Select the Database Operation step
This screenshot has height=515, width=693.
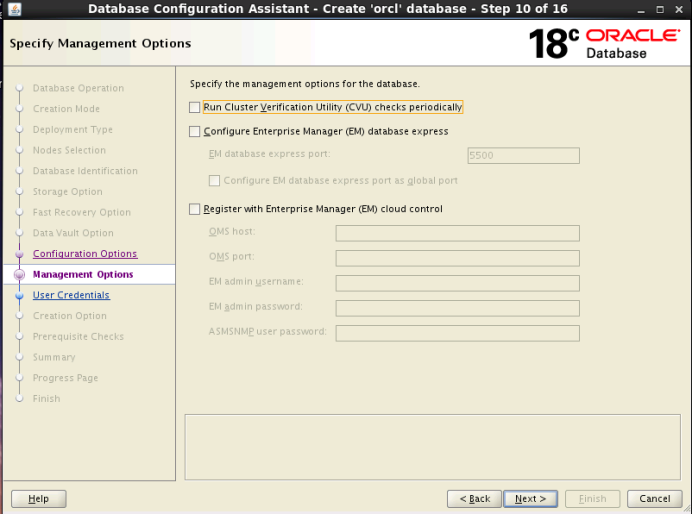pos(78,88)
